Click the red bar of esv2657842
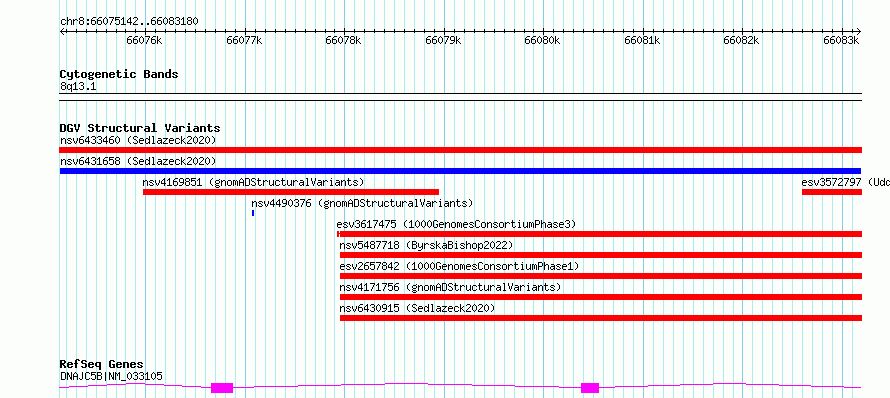890x398 pixels. tap(601, 276)
